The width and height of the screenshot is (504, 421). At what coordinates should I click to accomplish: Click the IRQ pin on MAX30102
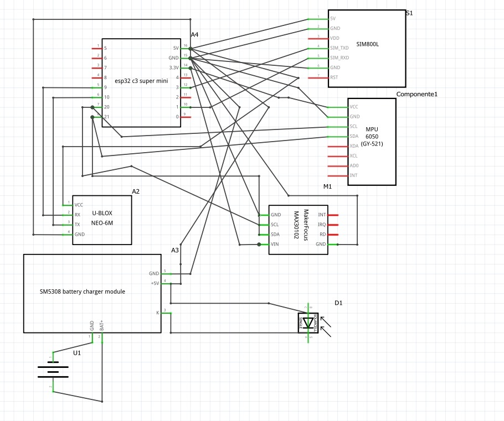point(333,225)
